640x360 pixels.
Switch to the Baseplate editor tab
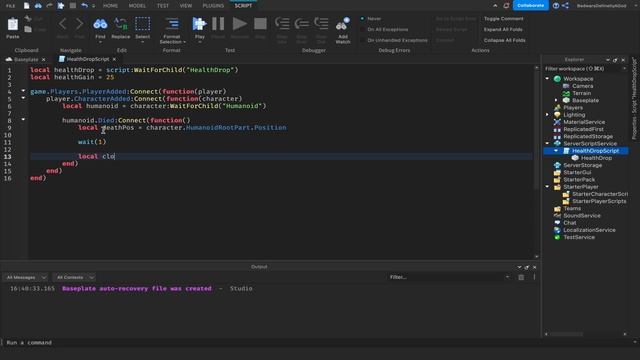point(25,59)
